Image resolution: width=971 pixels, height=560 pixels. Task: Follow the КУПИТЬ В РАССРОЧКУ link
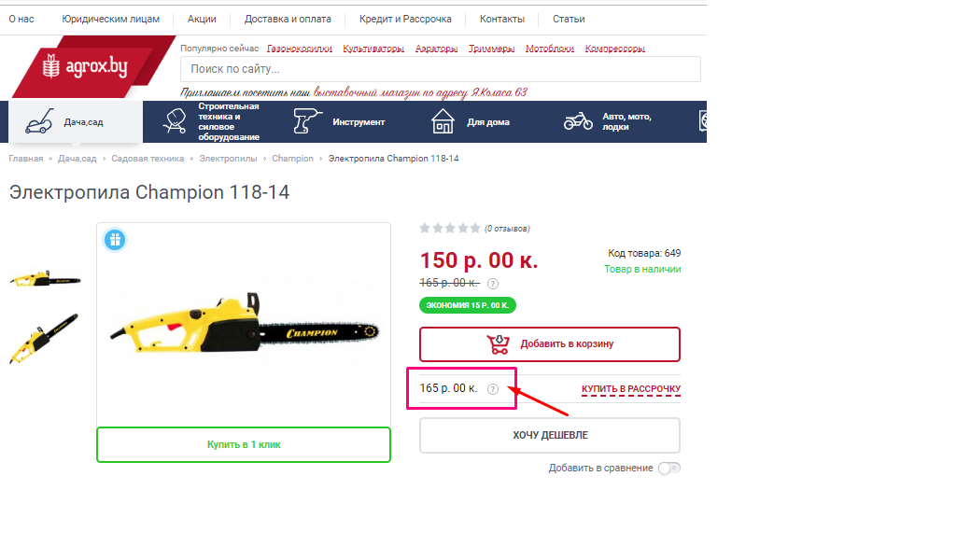pyautogui.click(x=630, y=389)
